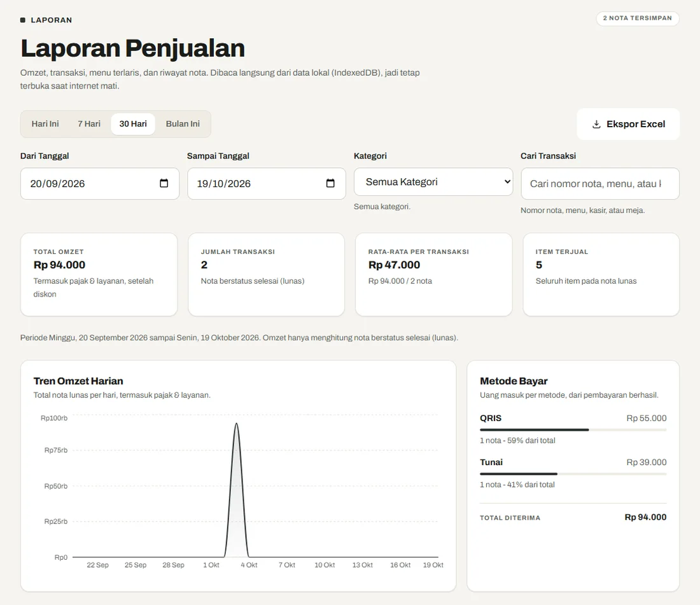Select the Hari Ini period filter

(x=45, y=124)
